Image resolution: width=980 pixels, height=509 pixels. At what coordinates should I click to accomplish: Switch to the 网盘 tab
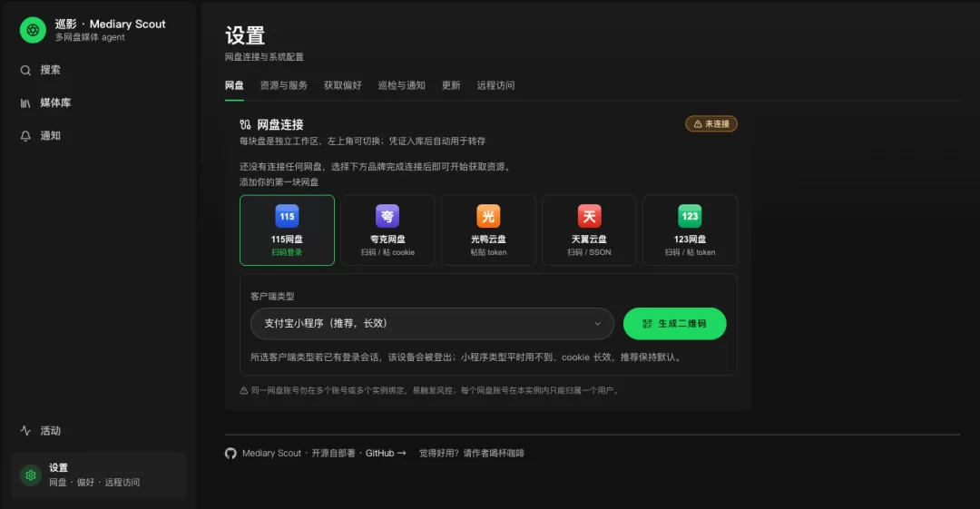[x=234, y=85]
